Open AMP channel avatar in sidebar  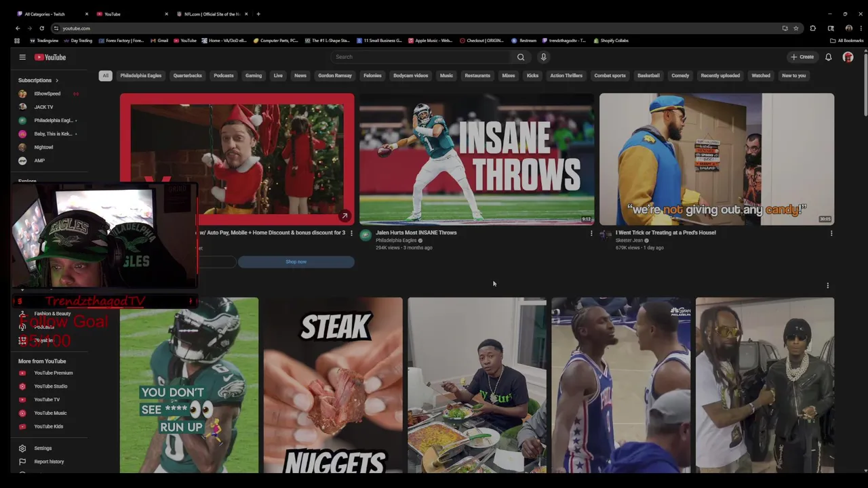click(22, 161)
